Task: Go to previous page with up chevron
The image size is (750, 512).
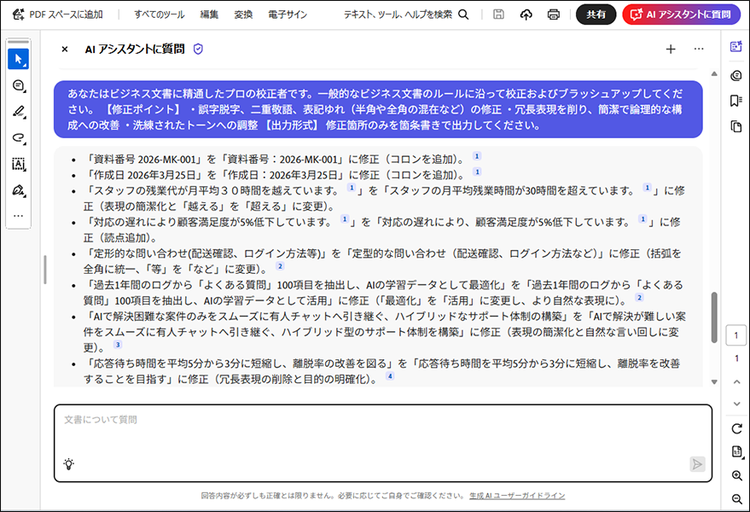Action: [737, 382]
